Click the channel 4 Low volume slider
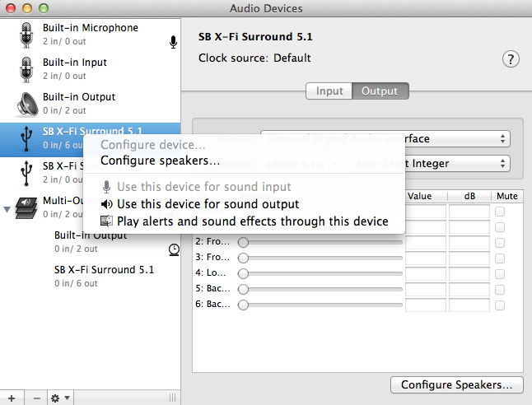The image size is (532, 405). 320,273
